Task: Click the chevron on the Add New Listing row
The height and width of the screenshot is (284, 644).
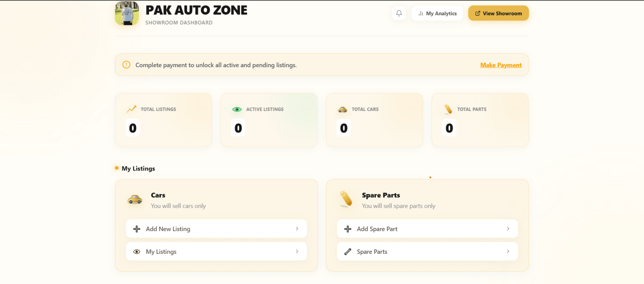Action: pos(297,228)
